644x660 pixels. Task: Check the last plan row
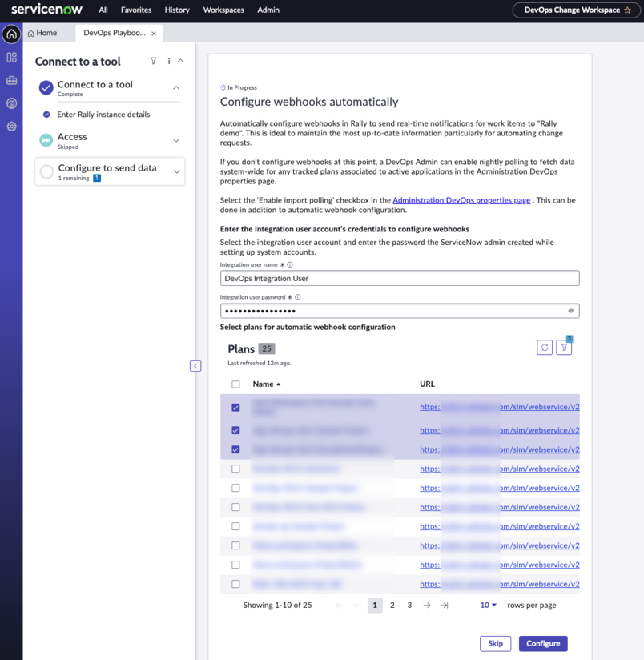(x=235, y=584)
